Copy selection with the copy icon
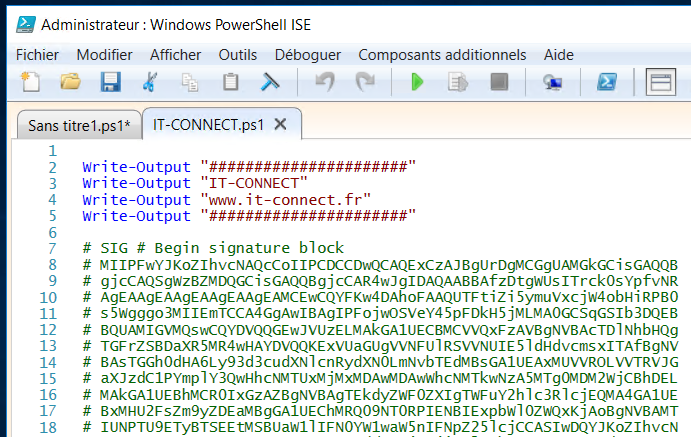The image size is (691, 437). [190, 82]
